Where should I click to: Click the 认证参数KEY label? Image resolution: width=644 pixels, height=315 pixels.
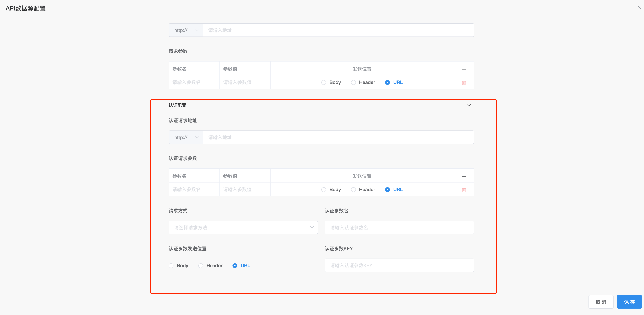pos(339,249)
